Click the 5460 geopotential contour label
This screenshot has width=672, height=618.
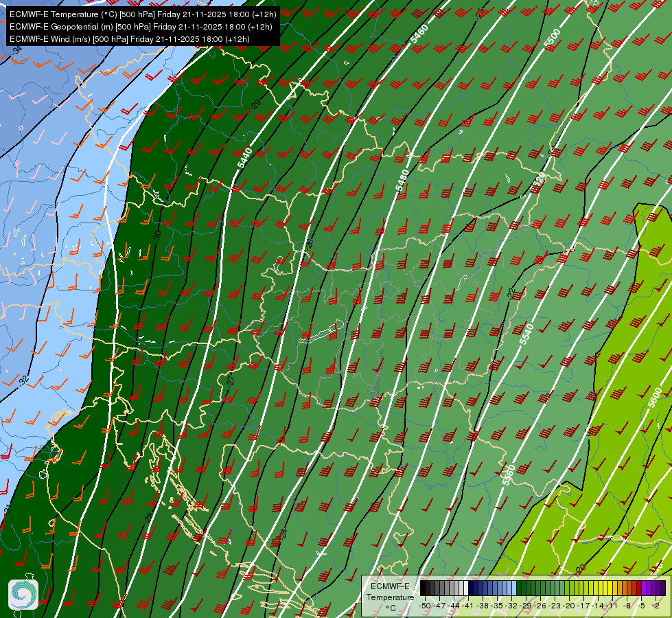coord(419,34)
